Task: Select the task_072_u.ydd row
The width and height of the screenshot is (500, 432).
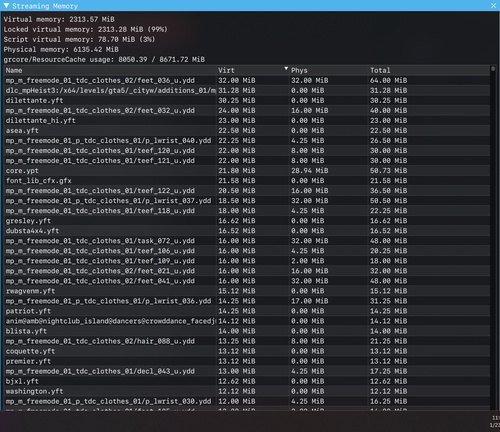Action: 247,241
